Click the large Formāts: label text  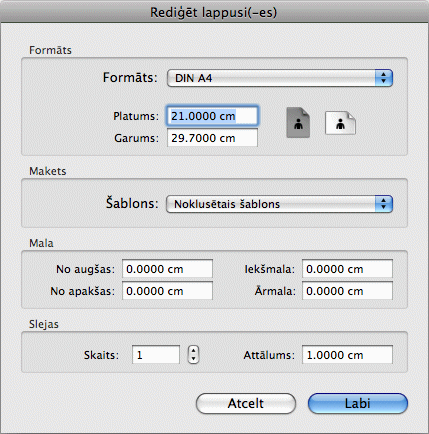(x=130, y=78)
